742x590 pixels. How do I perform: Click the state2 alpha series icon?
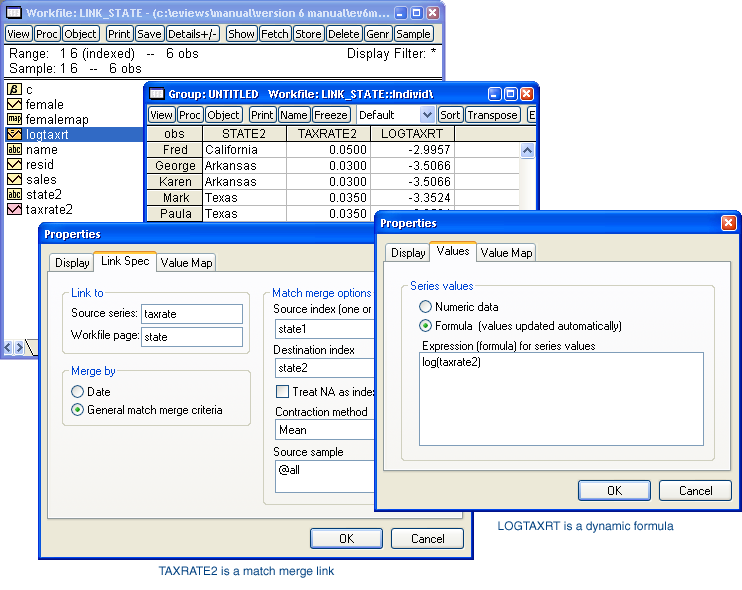(x=14, y=195)
